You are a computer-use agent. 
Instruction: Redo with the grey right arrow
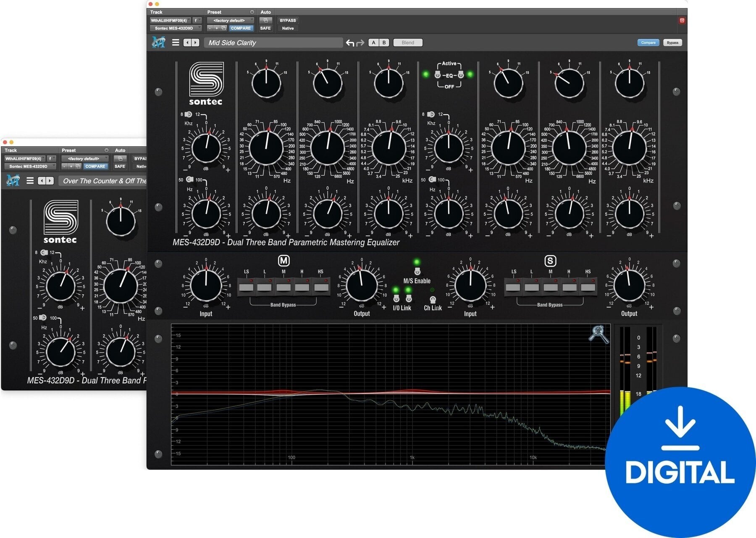pyautogui.click(x=360, y=43)
